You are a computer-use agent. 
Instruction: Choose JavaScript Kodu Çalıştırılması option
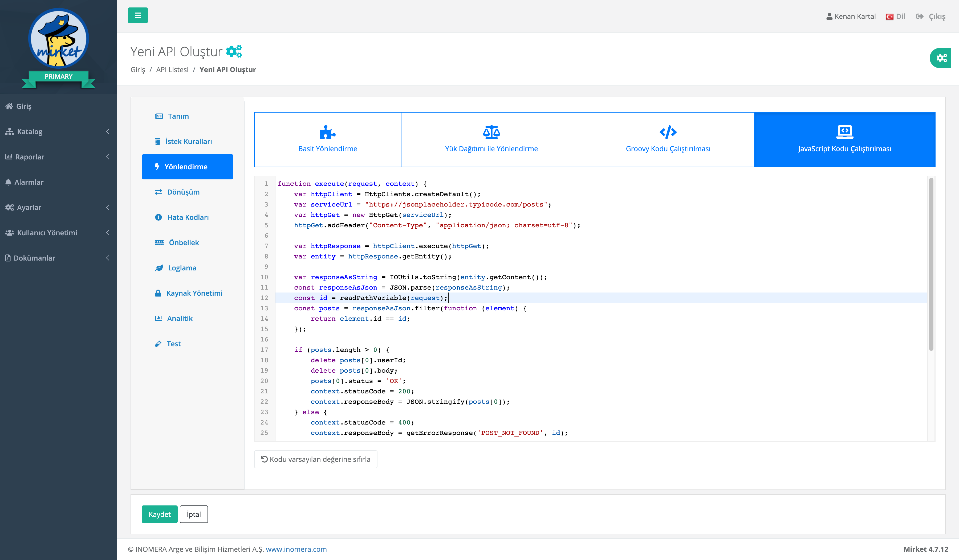[844, 139]
